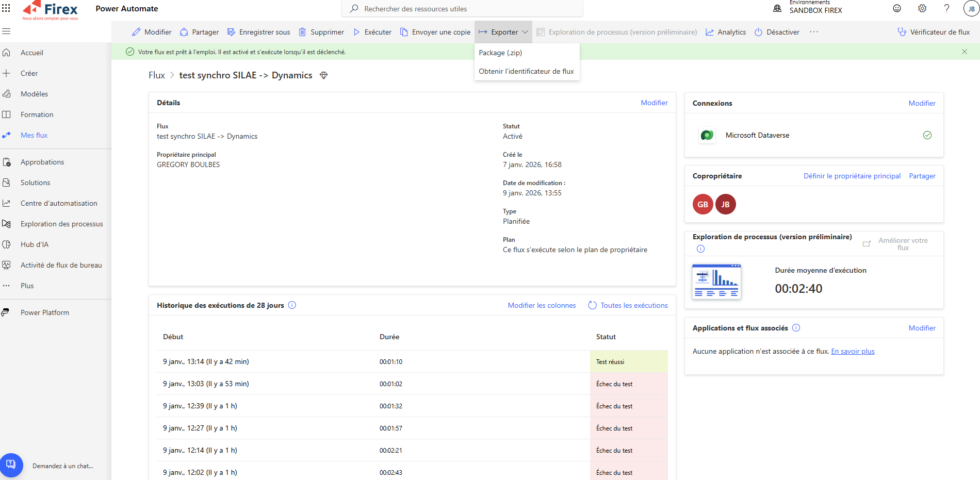
Task: Open the settings gear icon
Action: tap(922, 8)
